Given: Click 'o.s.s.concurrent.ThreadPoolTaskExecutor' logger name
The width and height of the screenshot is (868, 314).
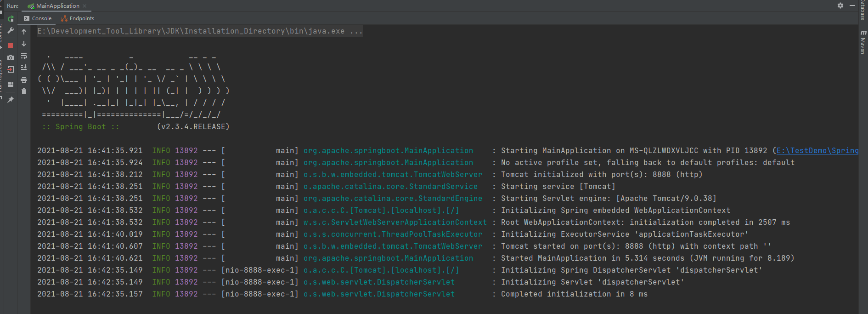Looking at the screenshot, I should pos(393,234).
